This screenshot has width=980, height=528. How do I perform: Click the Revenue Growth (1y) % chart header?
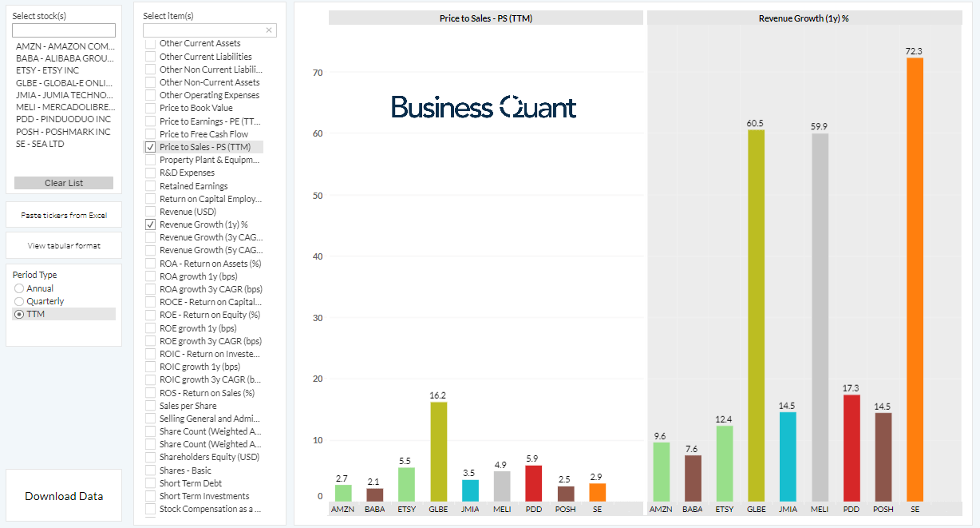point(804,18)
